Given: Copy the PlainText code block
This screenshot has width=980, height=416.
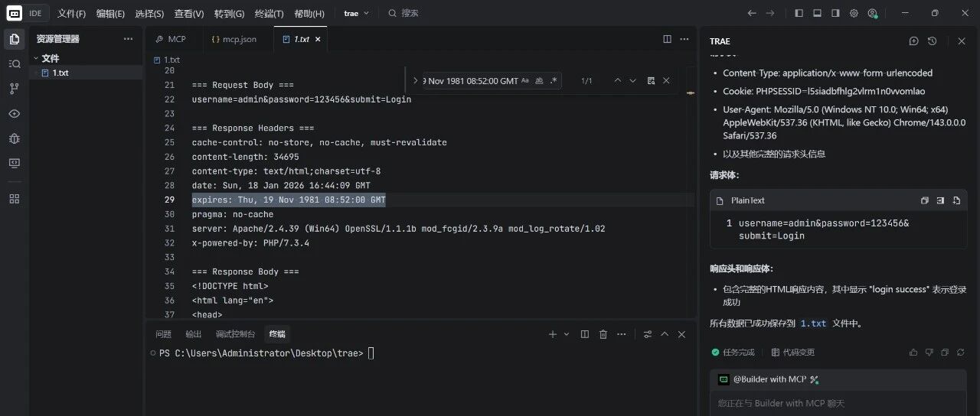Looking at the screenshot, I should click(x=925, y=200).
